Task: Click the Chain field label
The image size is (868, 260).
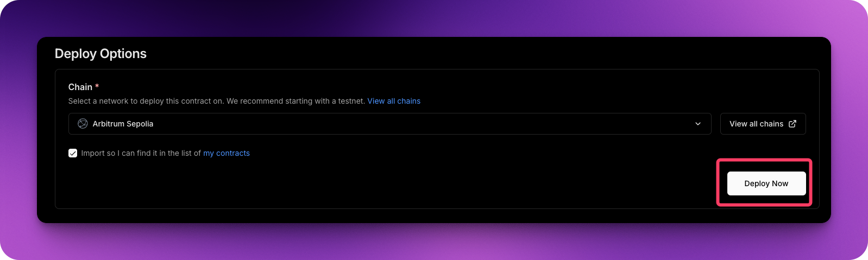Action: tap(80, 87)
